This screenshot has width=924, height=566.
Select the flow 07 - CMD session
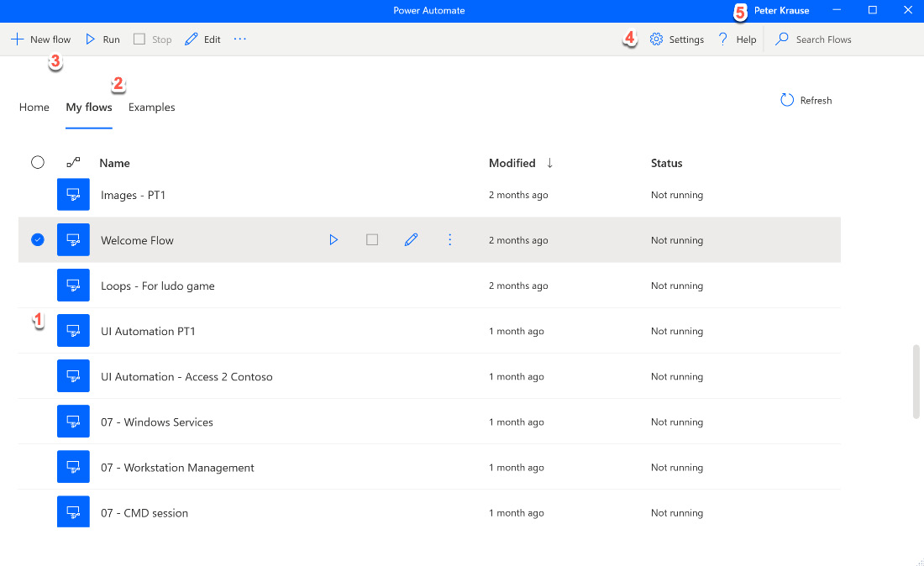(x=144, y=512)
